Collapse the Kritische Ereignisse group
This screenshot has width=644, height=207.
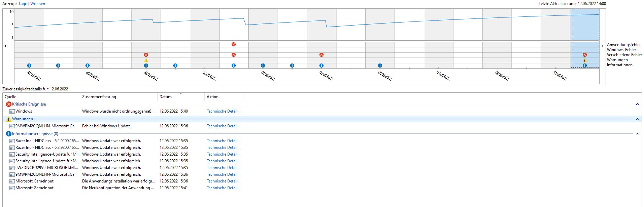[637, 104]
